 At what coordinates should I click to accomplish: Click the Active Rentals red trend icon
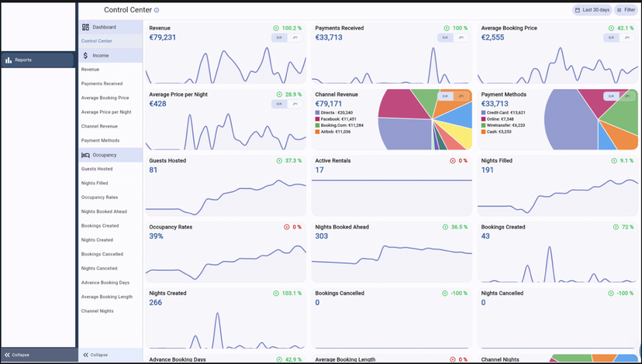(x=452, y=160)
